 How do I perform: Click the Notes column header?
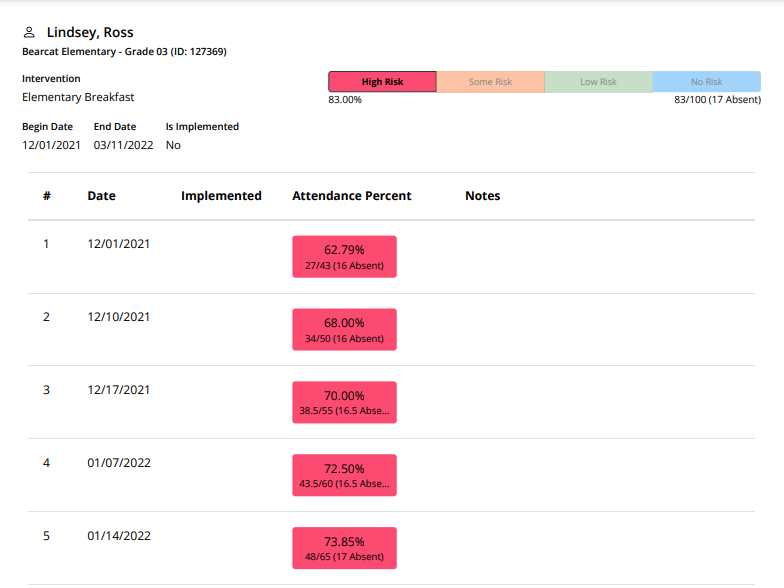pos(482,196)
